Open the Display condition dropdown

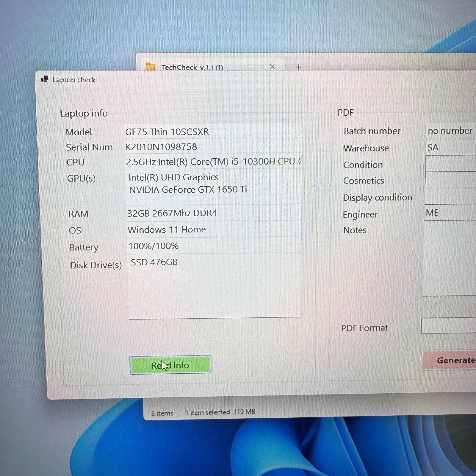click(x=450, y=197)
